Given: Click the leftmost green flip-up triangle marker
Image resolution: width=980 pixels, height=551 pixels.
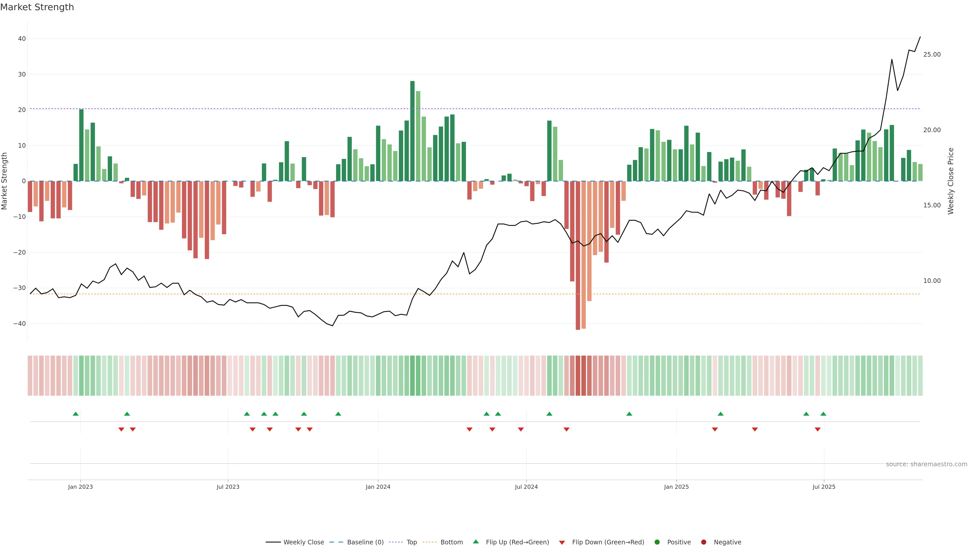Looking at the screenshot, I should pyautogui.click(x=76, y=414).
